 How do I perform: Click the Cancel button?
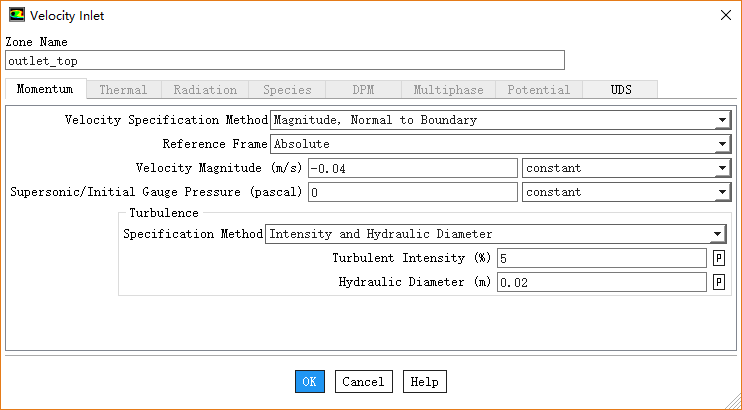363,381
